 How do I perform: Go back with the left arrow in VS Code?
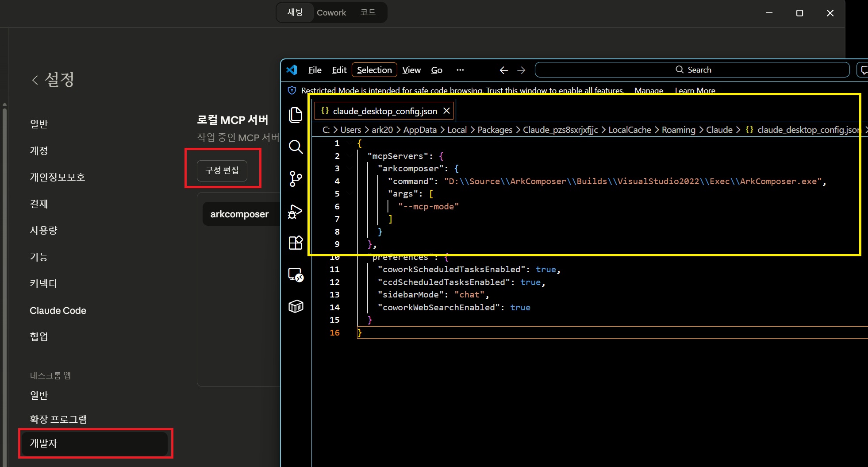tap(503, 70)
